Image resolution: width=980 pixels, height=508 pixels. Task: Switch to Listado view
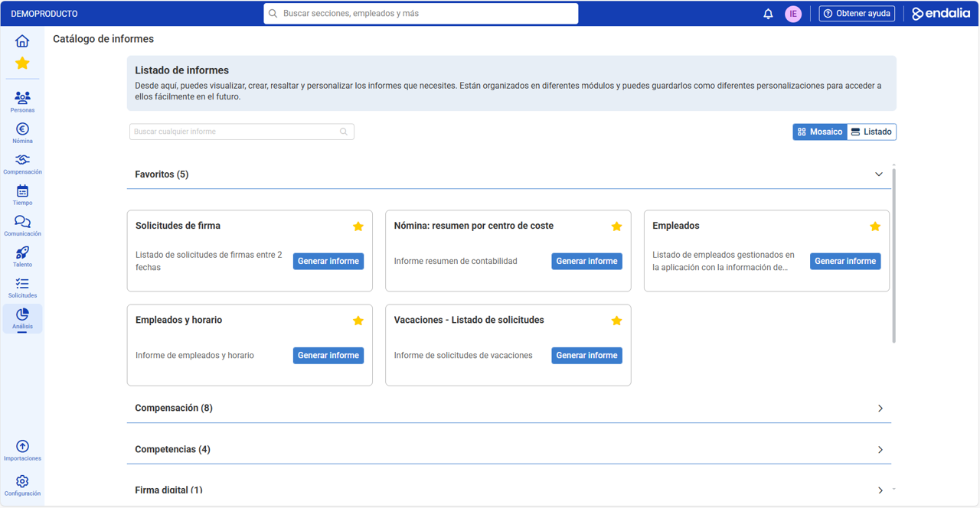pos(871,132)
